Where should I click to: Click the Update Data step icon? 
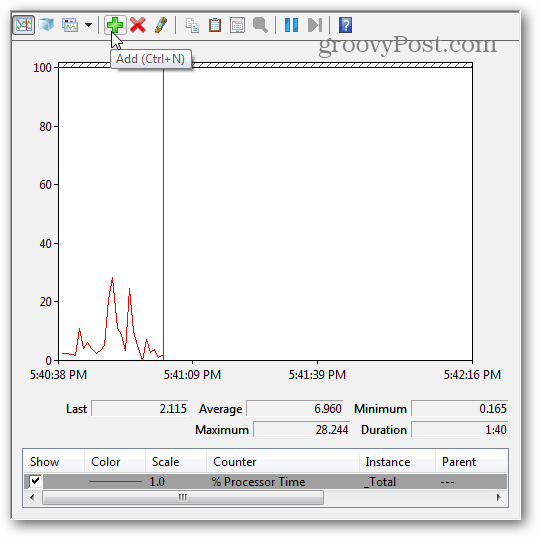[x=315, y=25]
